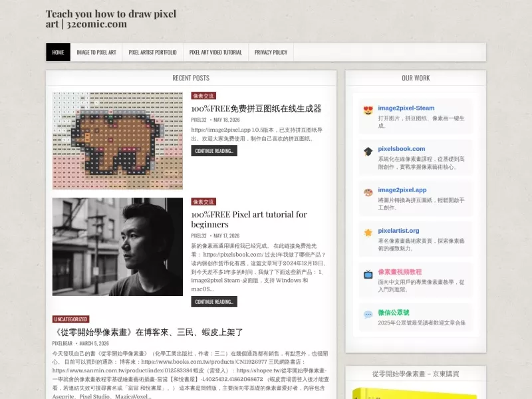Click the TV icon beside 像素畫視頻教程
This screenshot has width=532, height=399.
pos(368,274)
